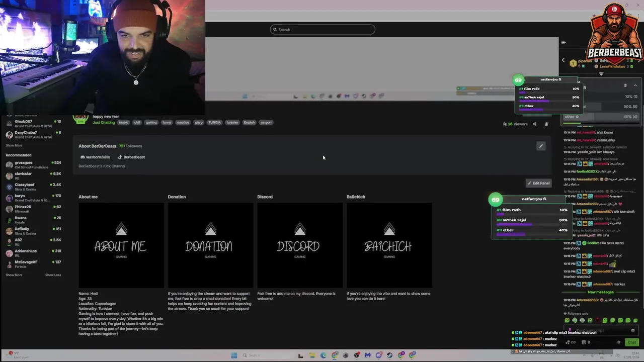Open TikTok link BerberBeast
Screen dimensions: 644x362
tap(131, 157)
